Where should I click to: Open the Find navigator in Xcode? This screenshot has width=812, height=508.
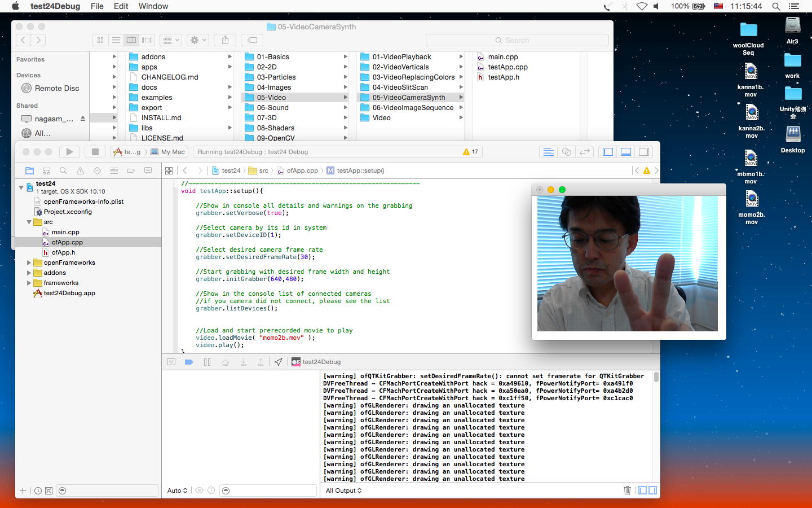(x=63, y=170)
